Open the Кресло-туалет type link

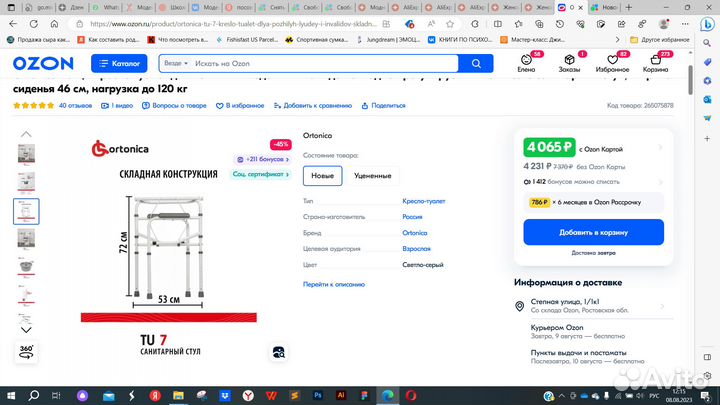[424, 201]
